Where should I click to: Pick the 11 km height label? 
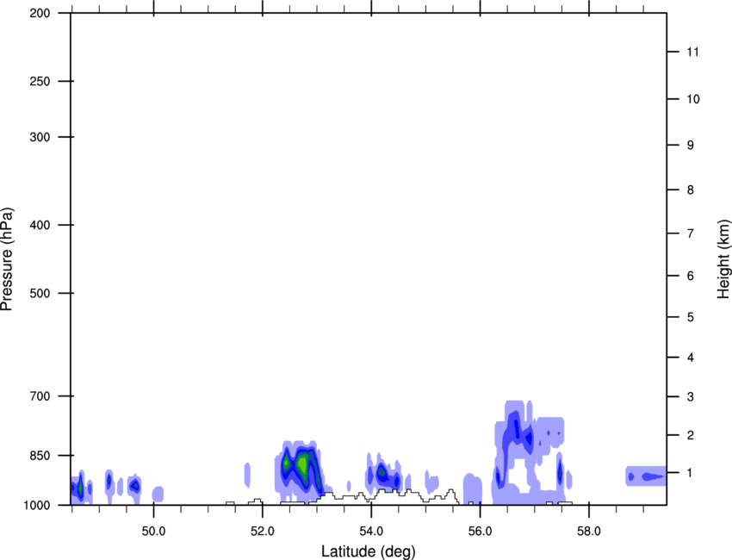tap(692, 52)
